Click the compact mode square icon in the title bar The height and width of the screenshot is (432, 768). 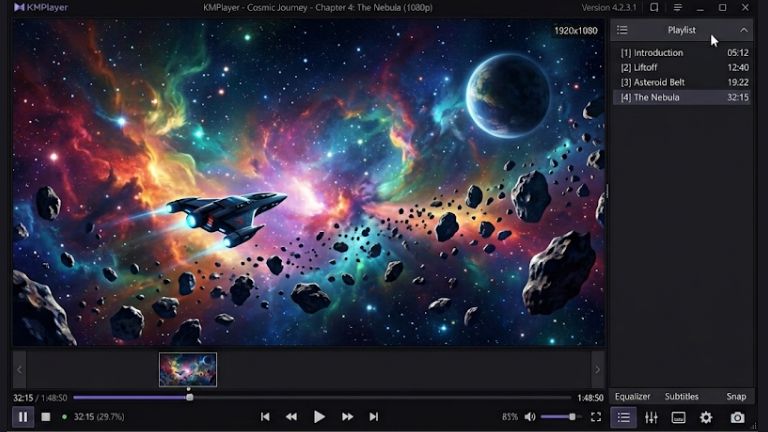(x=654, y=7)
